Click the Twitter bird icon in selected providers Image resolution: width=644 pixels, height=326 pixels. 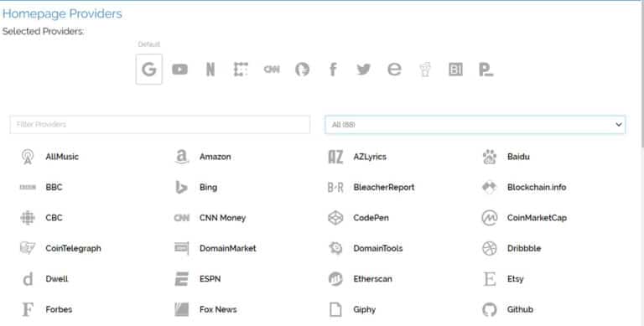tap(363, 70)
